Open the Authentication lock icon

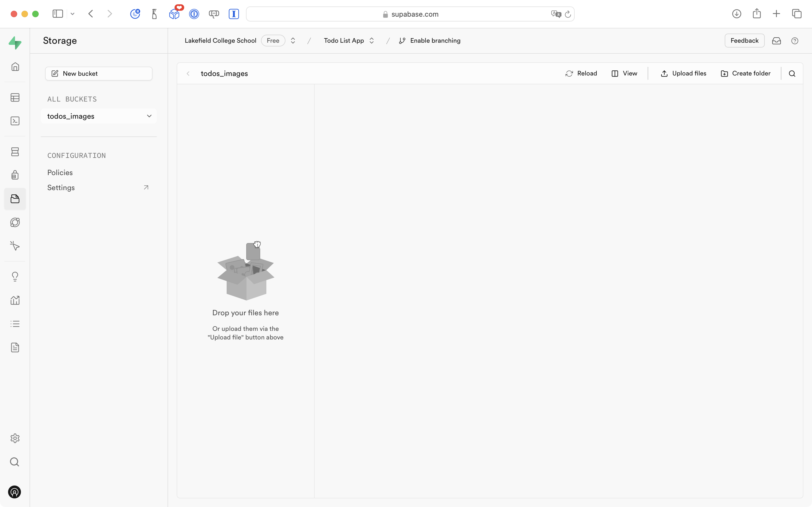click(15, 175)
